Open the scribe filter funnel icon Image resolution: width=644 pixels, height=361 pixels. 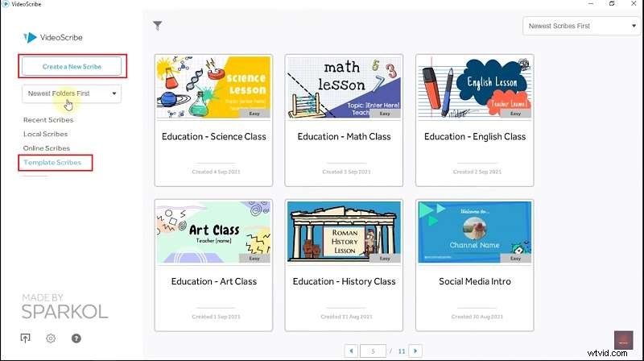(x=157, y=26)
